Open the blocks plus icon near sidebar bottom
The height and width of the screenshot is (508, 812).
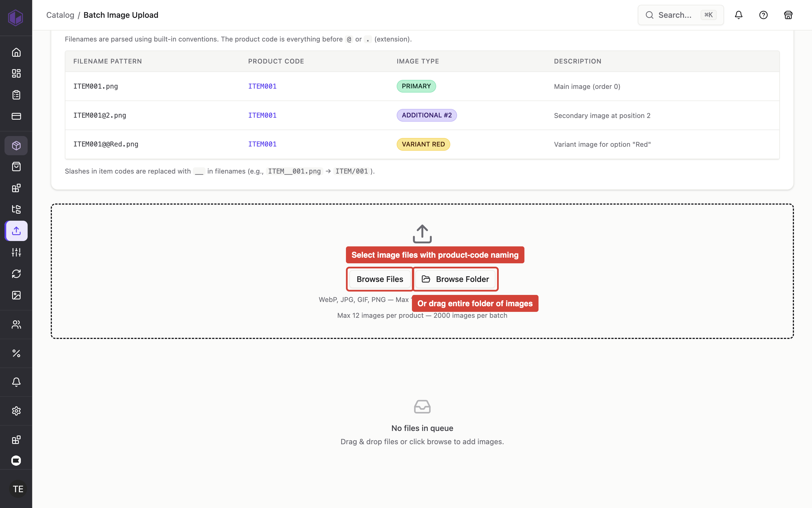pos(16,440)
